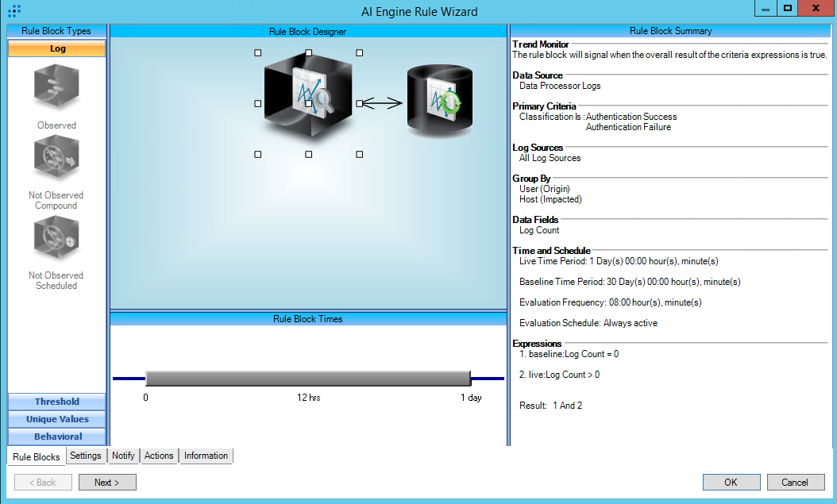This screenshot has width=837, height=504.
Task: Open the Information tab
Action: tap(206, 456)
